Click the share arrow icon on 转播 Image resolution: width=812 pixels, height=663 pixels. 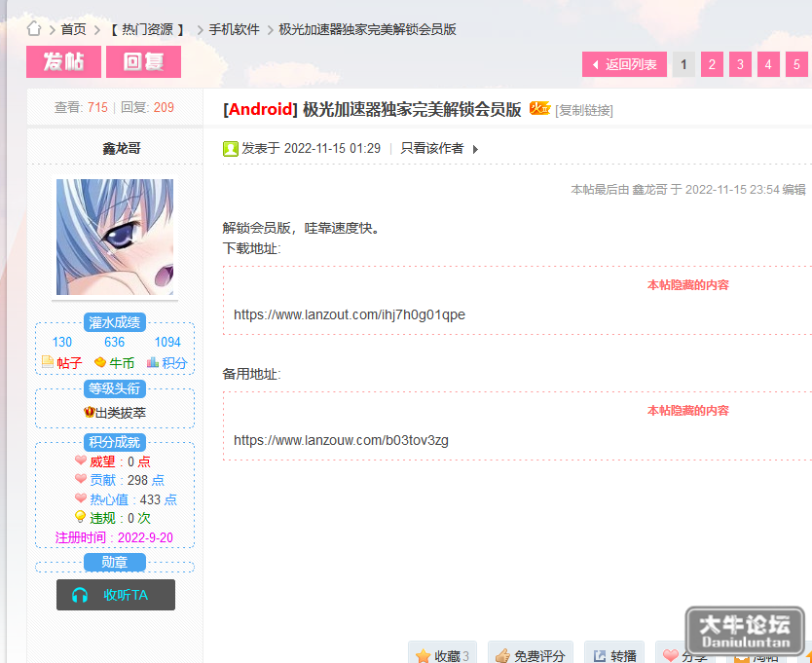pos(600,656)
